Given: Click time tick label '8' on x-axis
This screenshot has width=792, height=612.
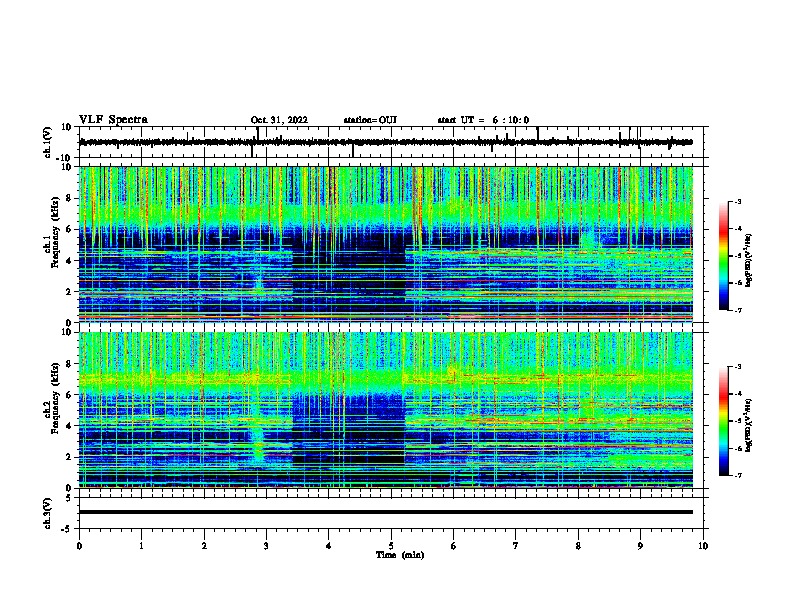Looking at the screenshot, I should coord(578,546).
